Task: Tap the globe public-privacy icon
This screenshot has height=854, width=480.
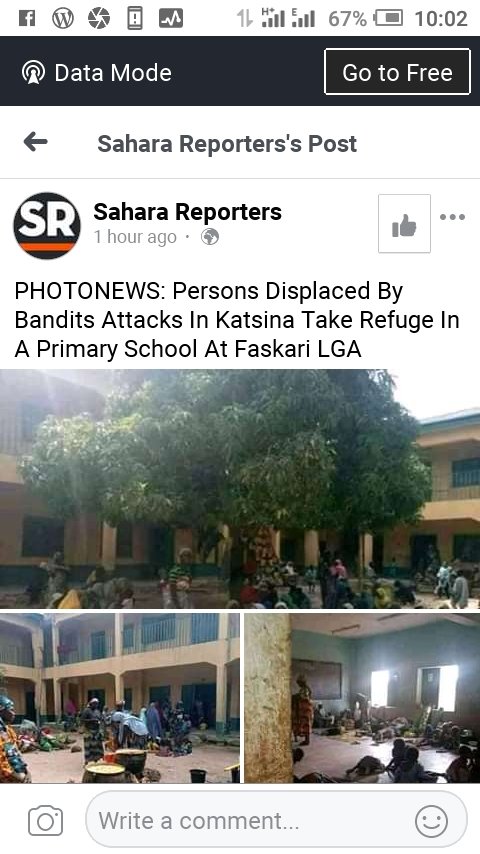Action: click(210, 237)
